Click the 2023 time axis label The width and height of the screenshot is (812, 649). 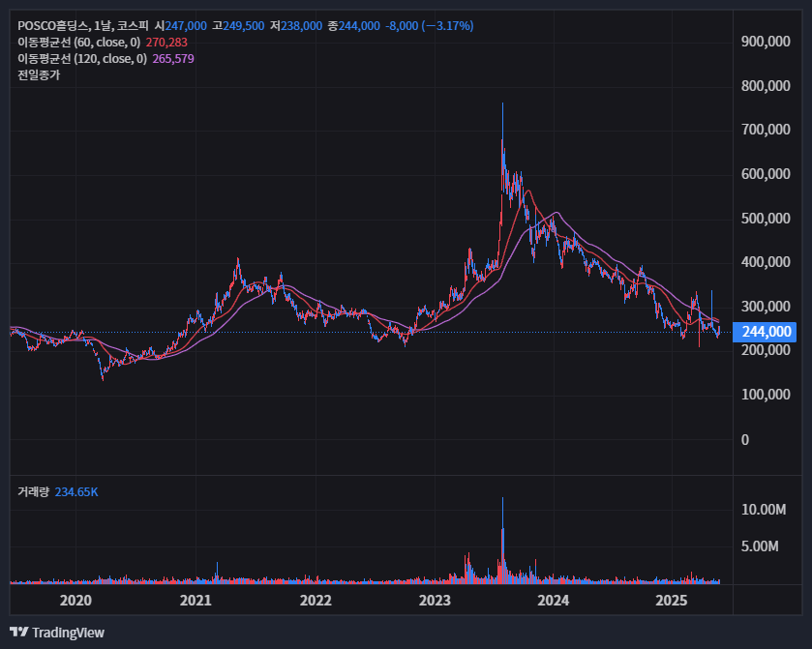pos(435,601)
